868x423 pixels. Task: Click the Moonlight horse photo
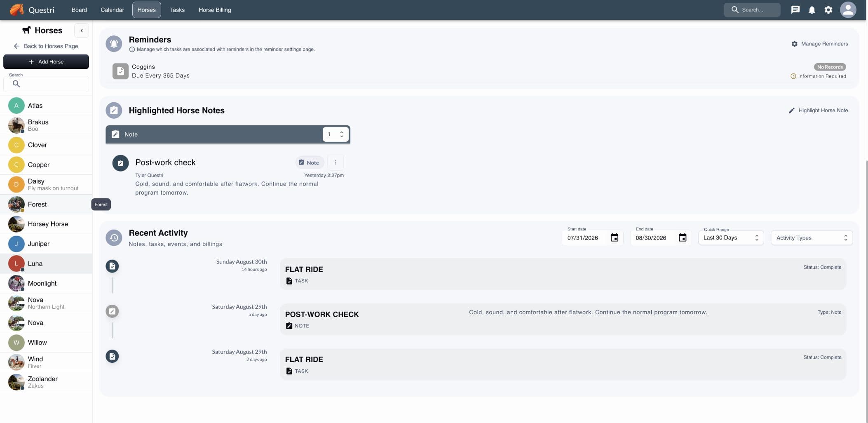click(x=16, y=283)
